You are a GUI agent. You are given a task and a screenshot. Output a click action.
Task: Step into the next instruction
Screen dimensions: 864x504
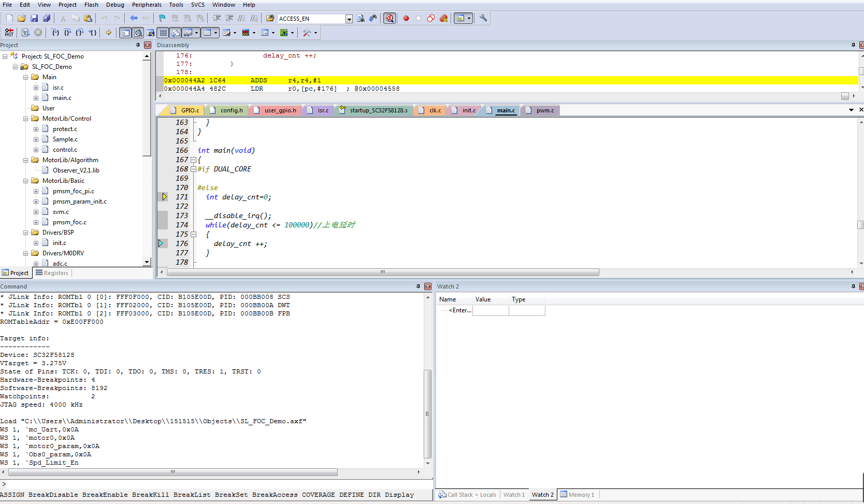pos(55,33)
